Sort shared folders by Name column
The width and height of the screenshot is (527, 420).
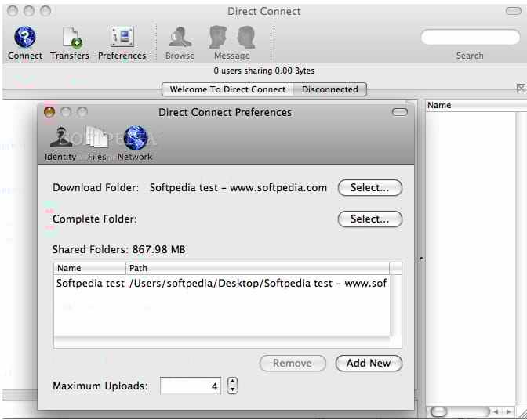89,268
